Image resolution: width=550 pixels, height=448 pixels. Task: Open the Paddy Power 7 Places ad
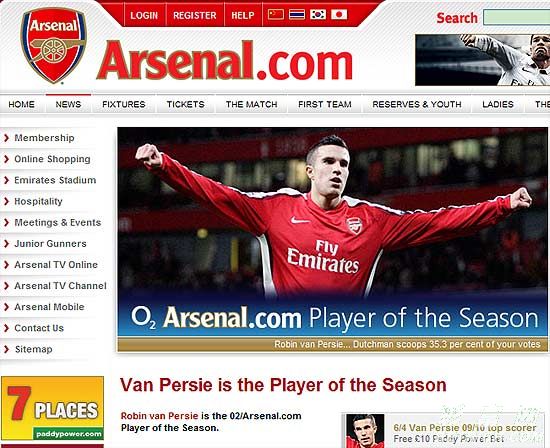(x=53, y=408)
